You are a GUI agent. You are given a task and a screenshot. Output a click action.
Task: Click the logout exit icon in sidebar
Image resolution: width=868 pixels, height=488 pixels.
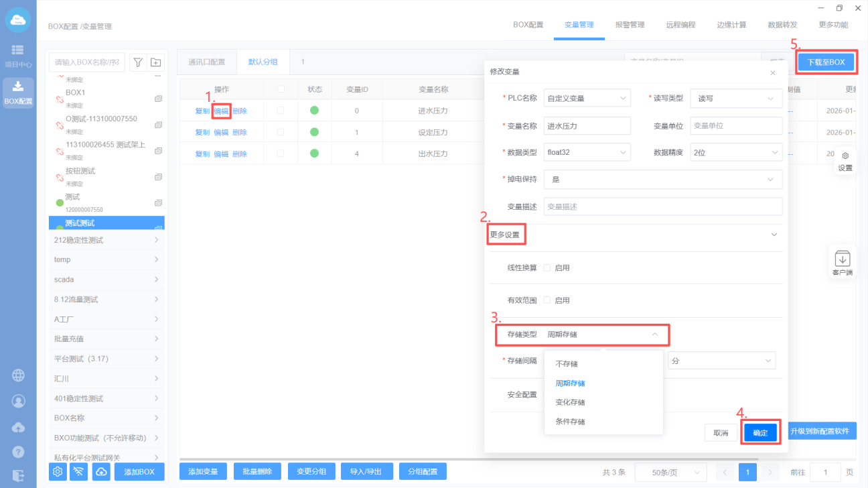(18, 475)
